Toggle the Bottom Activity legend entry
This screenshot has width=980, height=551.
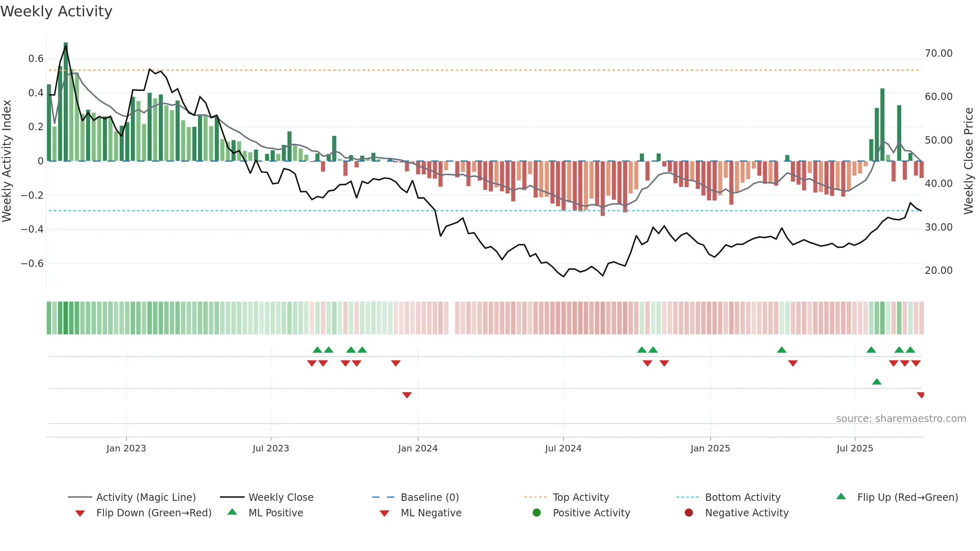(x=728, y=497)
